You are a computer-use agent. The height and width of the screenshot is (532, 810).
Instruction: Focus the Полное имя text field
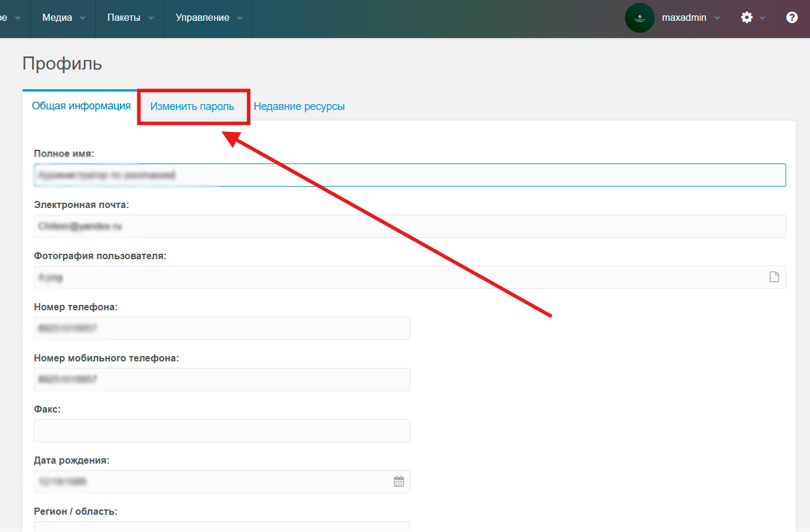(410, 175)
